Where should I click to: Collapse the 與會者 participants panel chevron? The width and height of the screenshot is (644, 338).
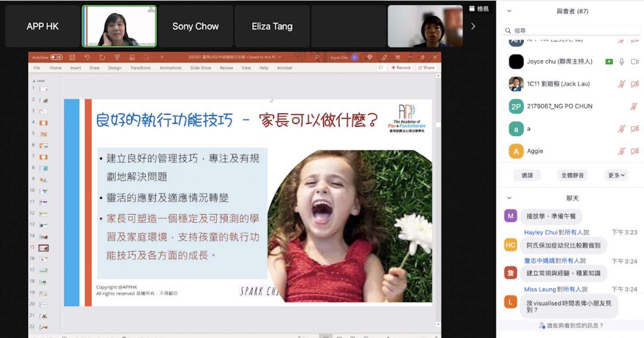pyautogui.click(x=509, y=11)
